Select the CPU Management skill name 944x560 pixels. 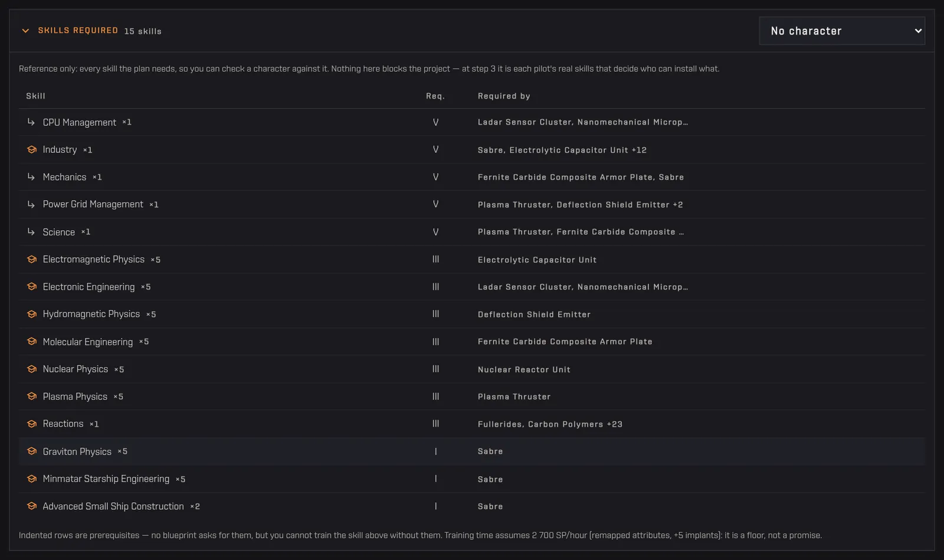[80, 122]
